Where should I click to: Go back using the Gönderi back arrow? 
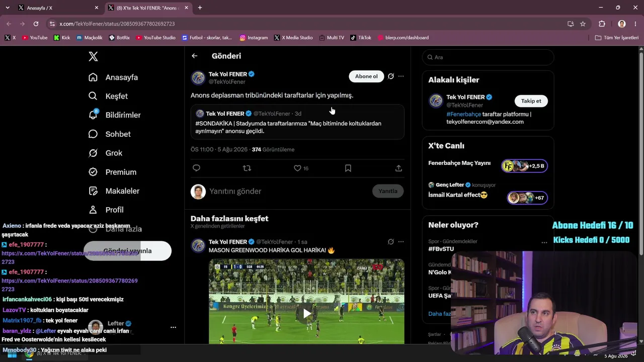click(195, 56)
